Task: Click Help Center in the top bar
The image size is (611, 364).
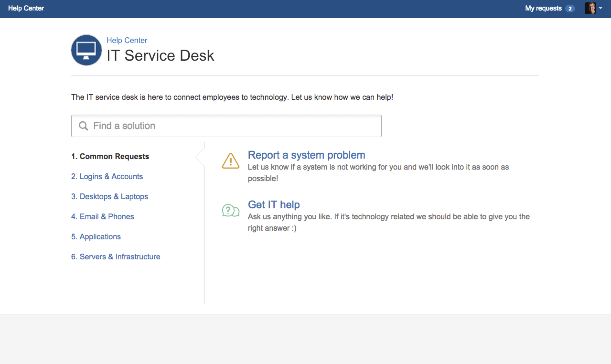Action: click(26, 8)
